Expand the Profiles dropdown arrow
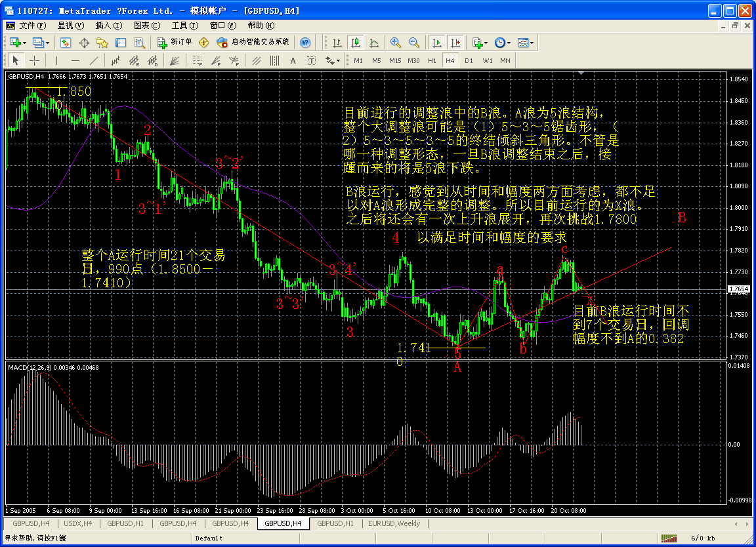 (47, 43)
